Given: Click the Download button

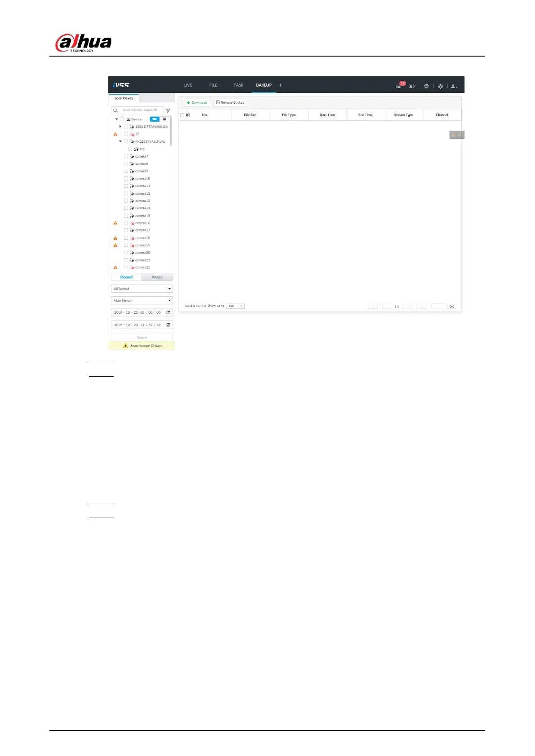Looking at the screenshot, I should click(197, 102).
